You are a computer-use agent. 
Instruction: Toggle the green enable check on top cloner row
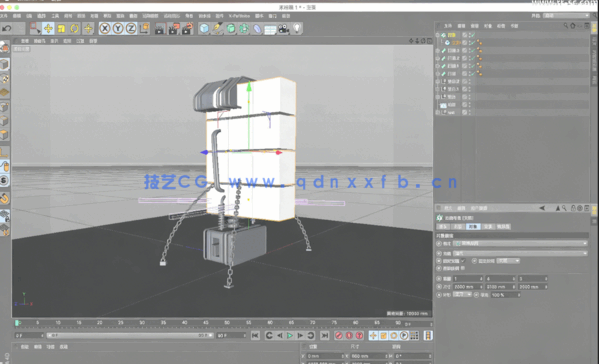point(472,35)
